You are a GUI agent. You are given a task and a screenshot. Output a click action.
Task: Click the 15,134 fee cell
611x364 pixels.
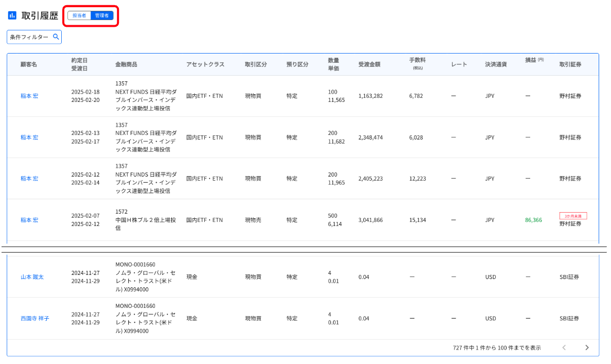(417, 220)
